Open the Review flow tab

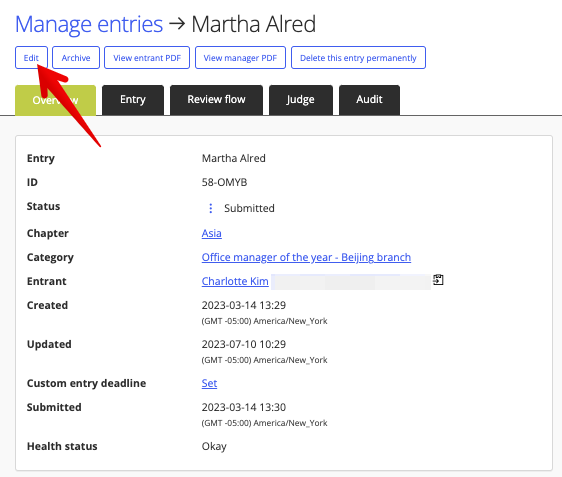pyautogui.click(x=216, y=100)
